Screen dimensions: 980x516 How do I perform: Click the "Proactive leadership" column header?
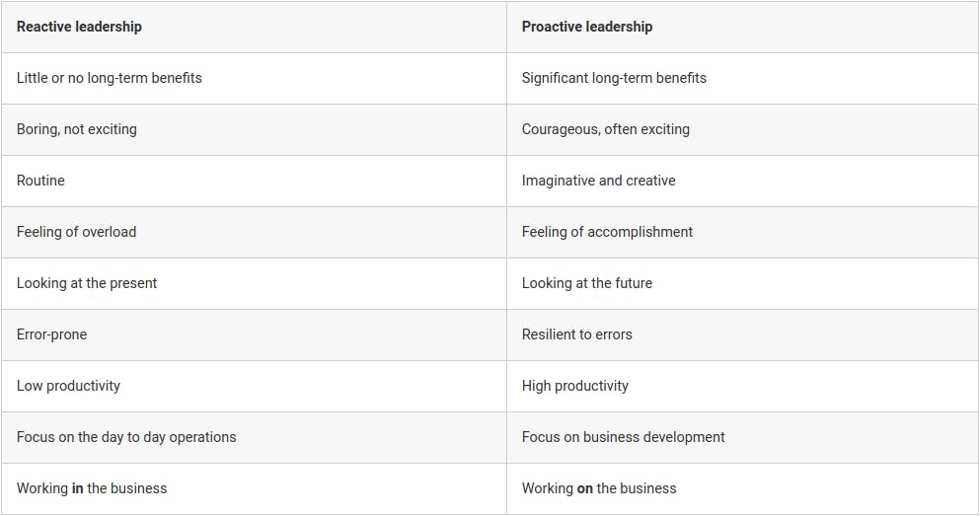coord(742,27)
